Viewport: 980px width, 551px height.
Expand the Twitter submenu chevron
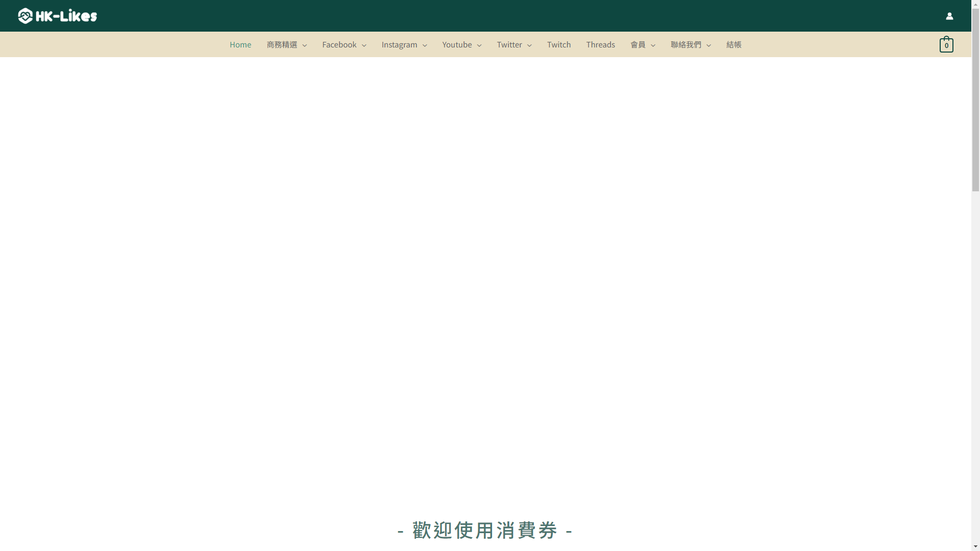pos(529,45)
